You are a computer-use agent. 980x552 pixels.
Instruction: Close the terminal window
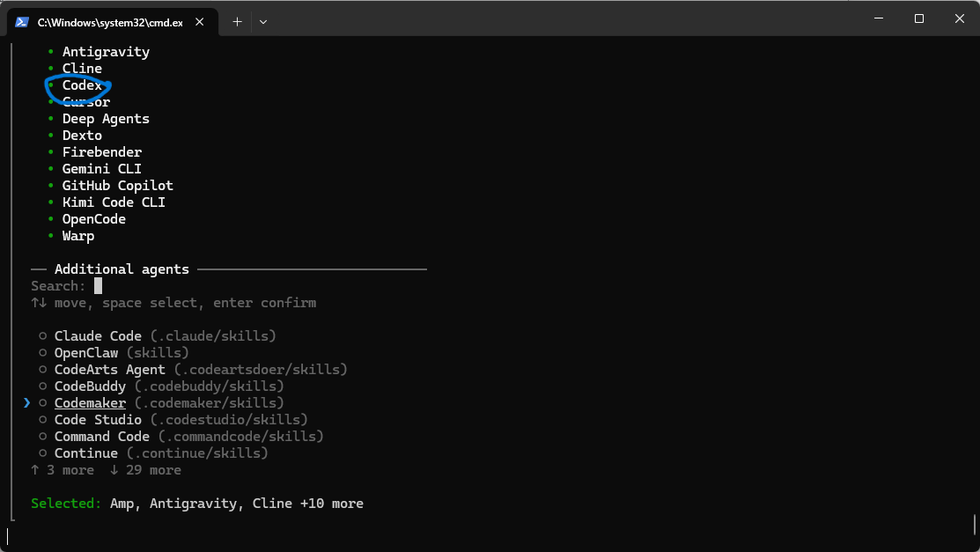click(x=960, y=18)
